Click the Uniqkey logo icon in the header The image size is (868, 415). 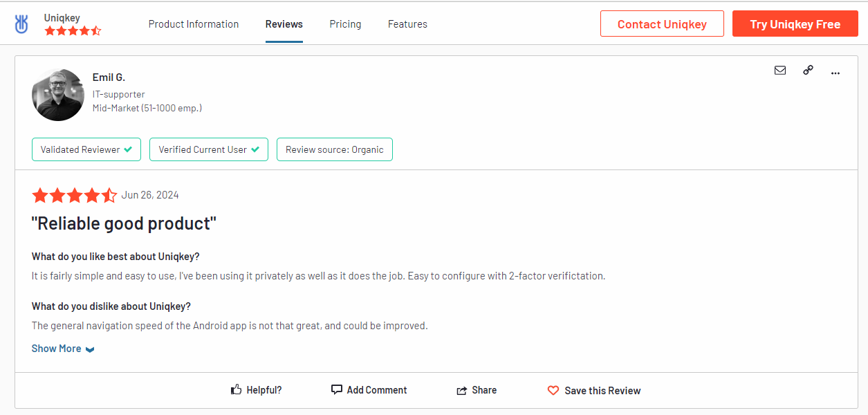21,22
